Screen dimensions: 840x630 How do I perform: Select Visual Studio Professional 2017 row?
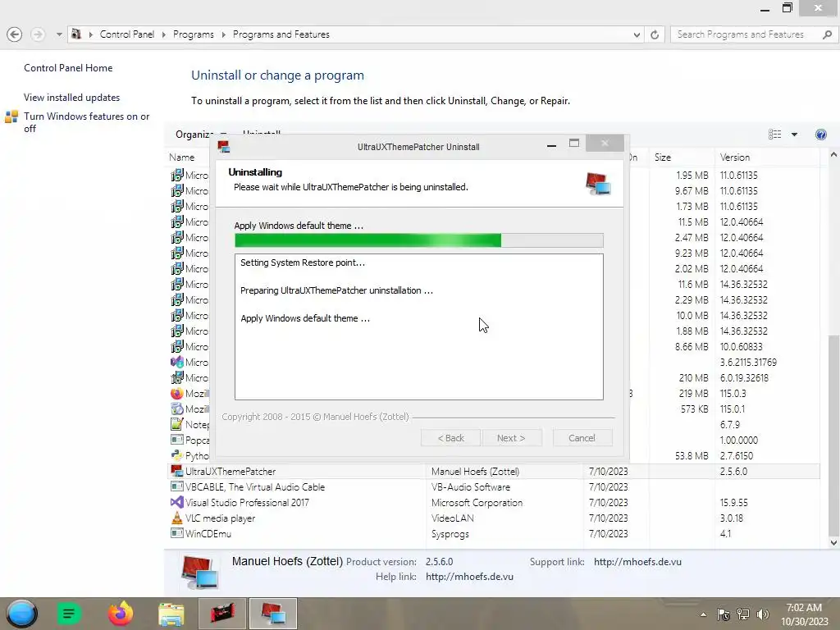(493, 503)
